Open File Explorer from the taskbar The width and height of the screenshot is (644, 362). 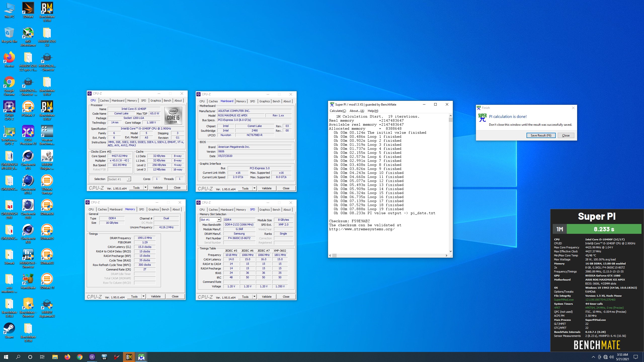55,357
